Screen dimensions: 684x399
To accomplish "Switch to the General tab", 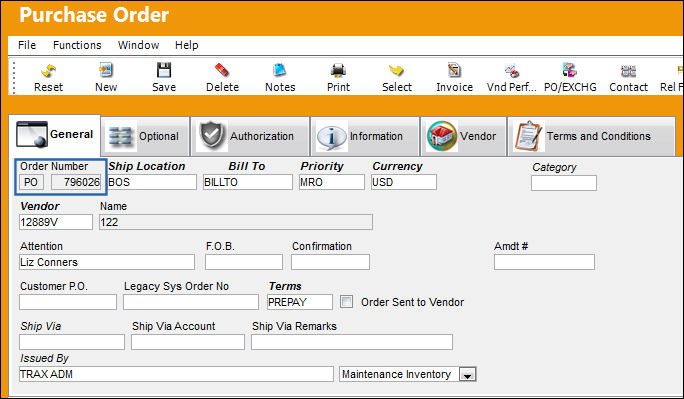I will [55, 135].
